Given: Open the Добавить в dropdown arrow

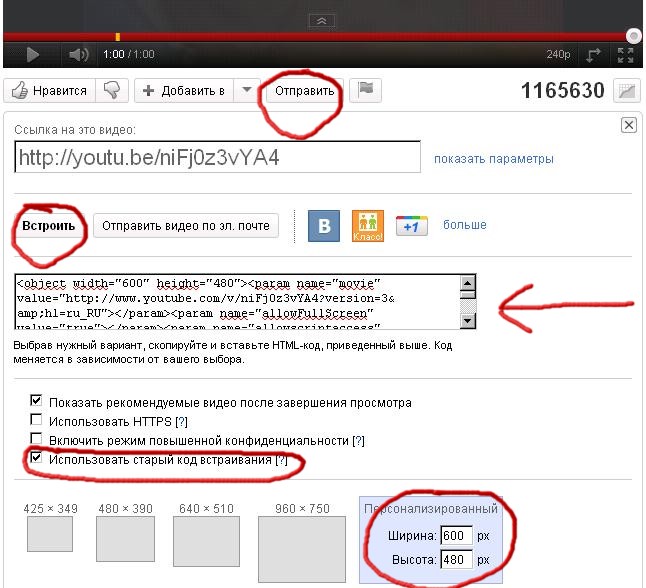Looking at the screenshot, I should click(247, 90).
